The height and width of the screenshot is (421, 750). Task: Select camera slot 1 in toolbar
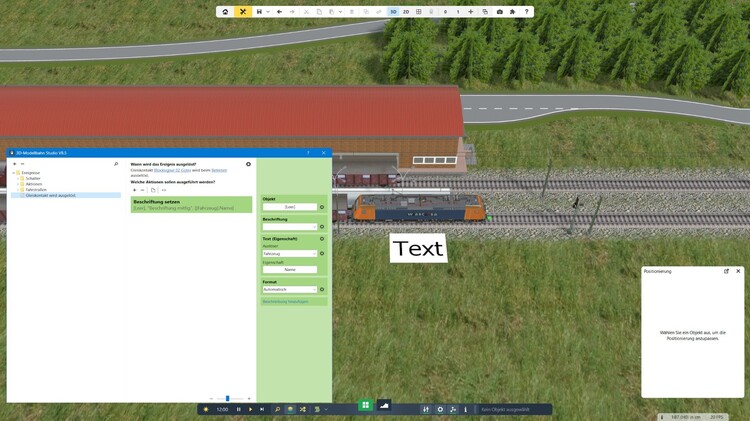pos(458,11)
